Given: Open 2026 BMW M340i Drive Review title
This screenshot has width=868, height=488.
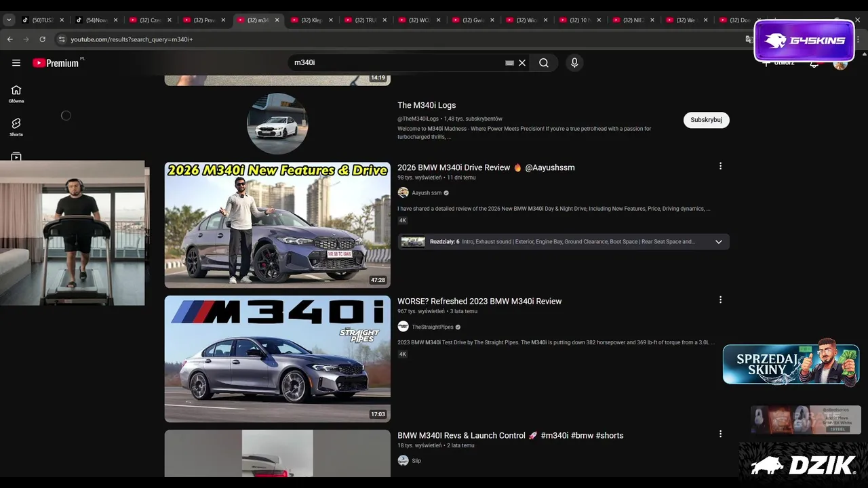Looking at the screenshot, I should coord(486,167).
